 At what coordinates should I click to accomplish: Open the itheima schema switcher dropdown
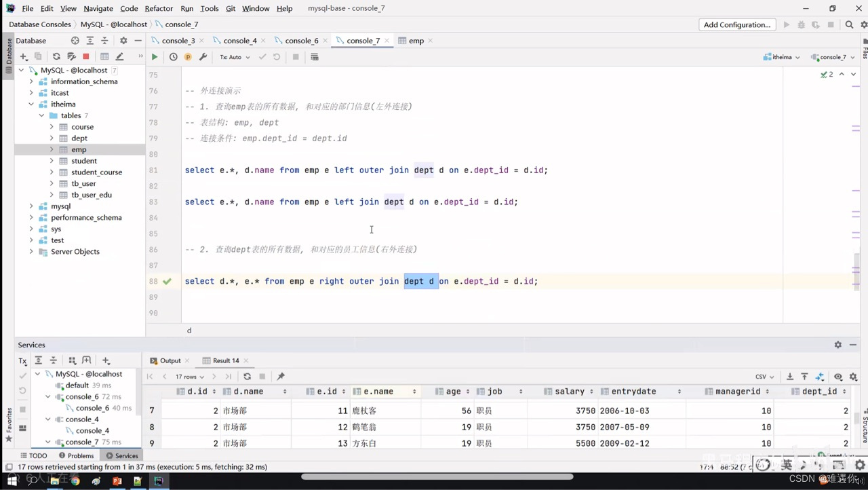tap(782, 57)
